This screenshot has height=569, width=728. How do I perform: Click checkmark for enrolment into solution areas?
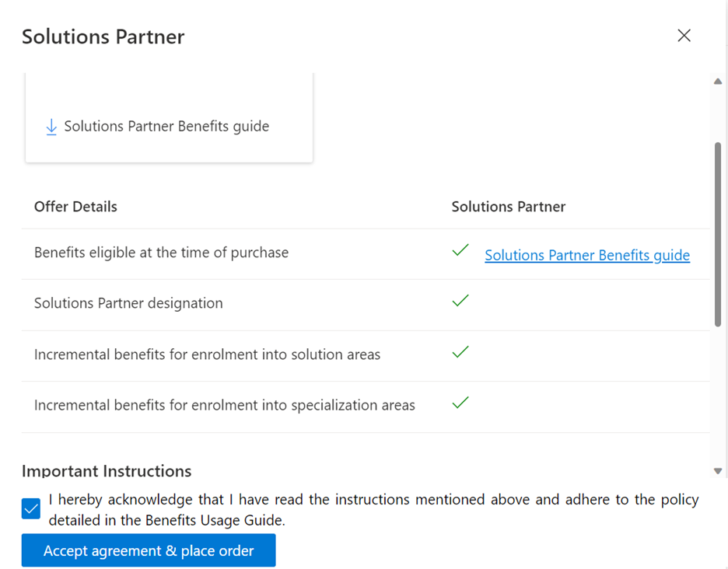460,352
